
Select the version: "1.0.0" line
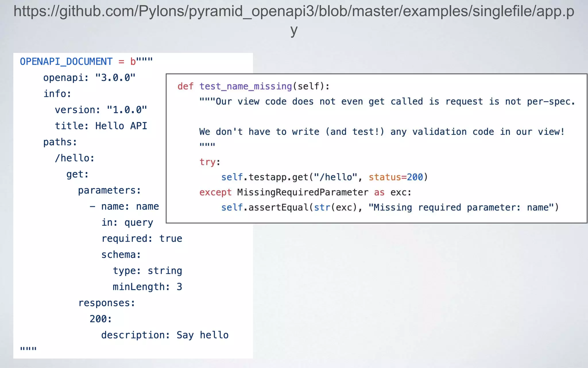coord(101,110)
